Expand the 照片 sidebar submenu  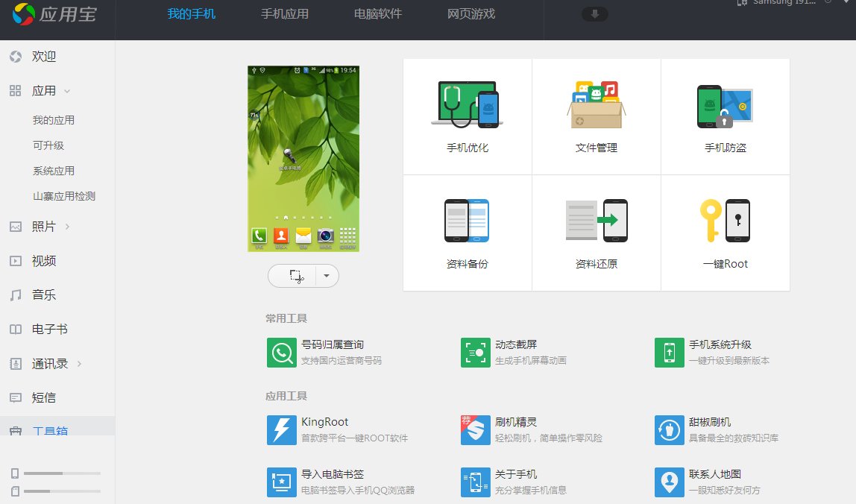(67, 227)
